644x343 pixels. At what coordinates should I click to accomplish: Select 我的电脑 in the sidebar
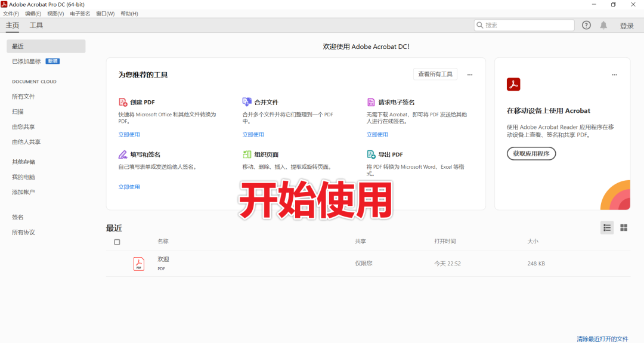[x=23, y=177]
